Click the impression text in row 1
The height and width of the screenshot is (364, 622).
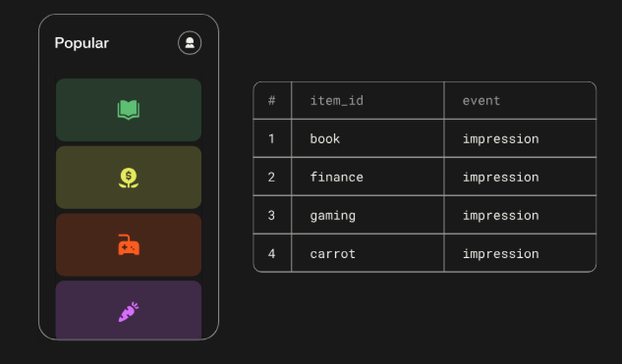(500, 139)
